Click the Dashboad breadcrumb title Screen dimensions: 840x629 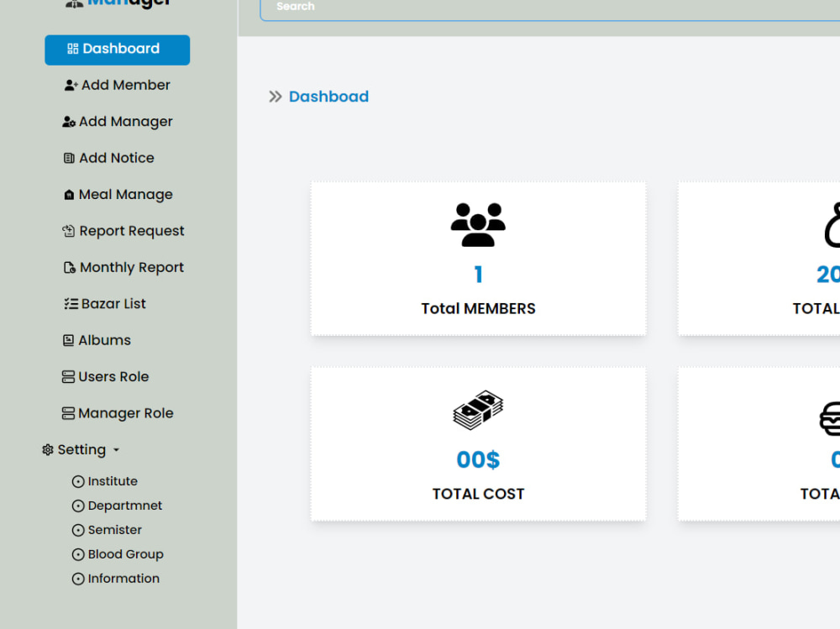click(x=329, y=97)
